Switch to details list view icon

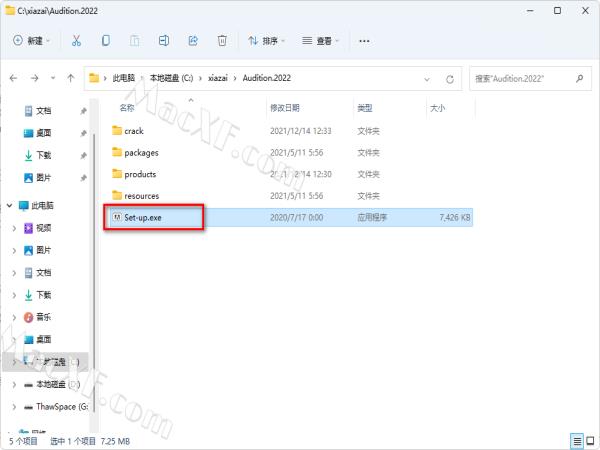[x=577, y=440]
